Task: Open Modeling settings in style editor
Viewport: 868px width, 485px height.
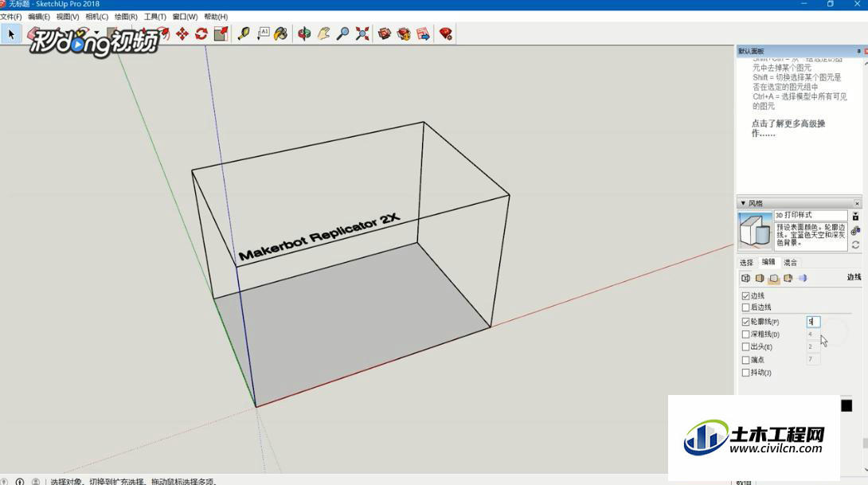Action: 802,278
